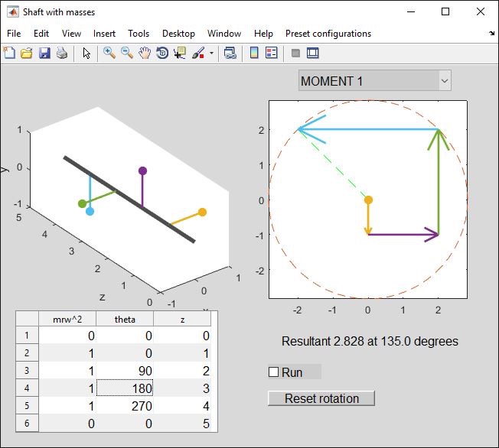Save the figure with the floppy icon

(44, 54)
